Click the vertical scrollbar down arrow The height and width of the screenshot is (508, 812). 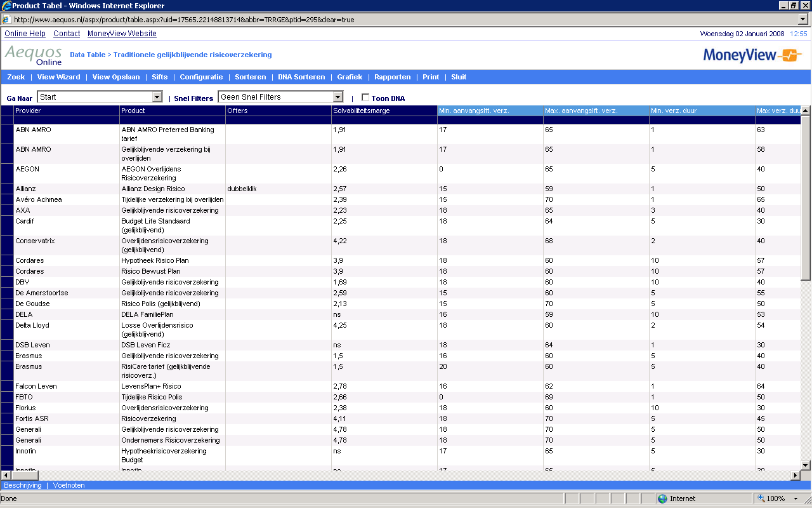[806, 465]
